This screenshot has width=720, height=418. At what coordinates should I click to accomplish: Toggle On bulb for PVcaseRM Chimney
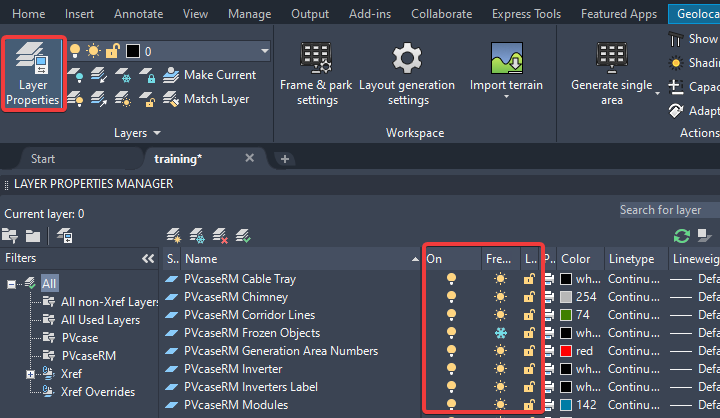[x=451, y=297]
